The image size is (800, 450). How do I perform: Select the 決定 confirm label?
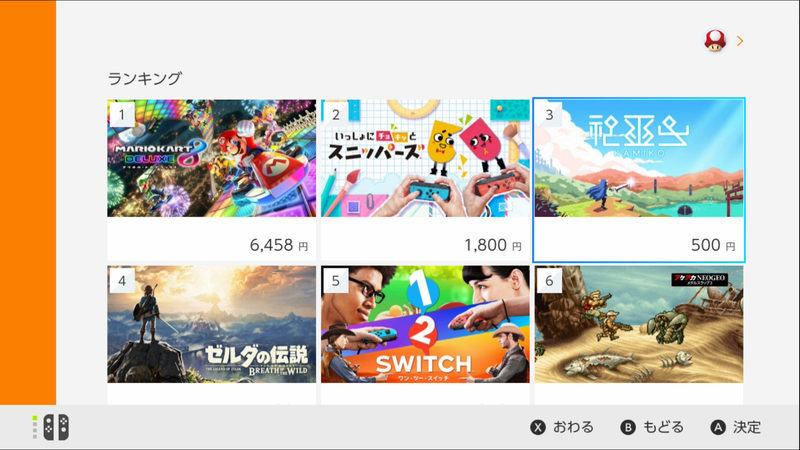(x=747, y=427)
